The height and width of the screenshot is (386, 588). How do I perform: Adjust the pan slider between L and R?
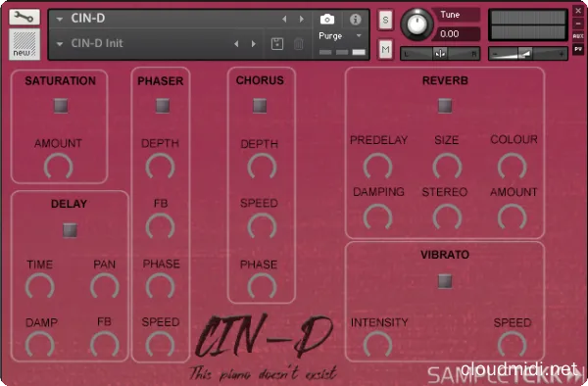[440, 54]
